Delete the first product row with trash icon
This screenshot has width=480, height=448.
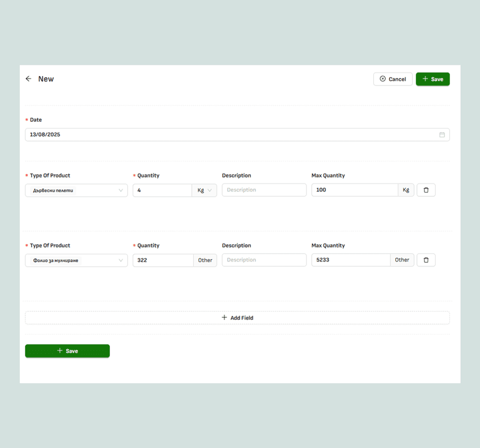426,190
